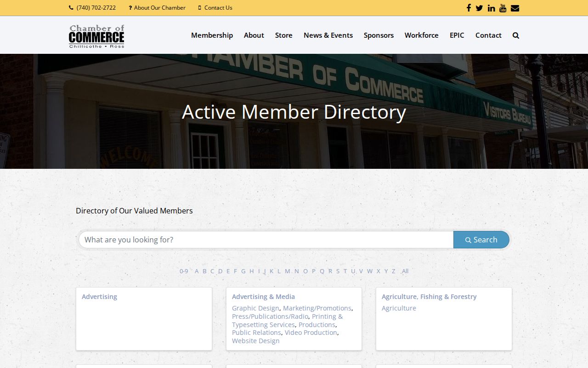Open the Workforce menu item
The image size is (588, 368).
[x=421, y=35]
